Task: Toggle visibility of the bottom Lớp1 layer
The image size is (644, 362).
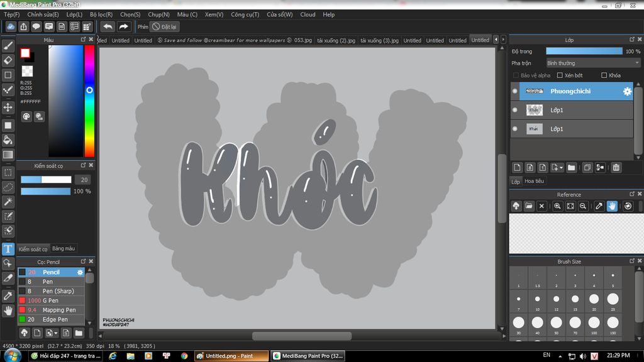Action: (x=515, y=129)
